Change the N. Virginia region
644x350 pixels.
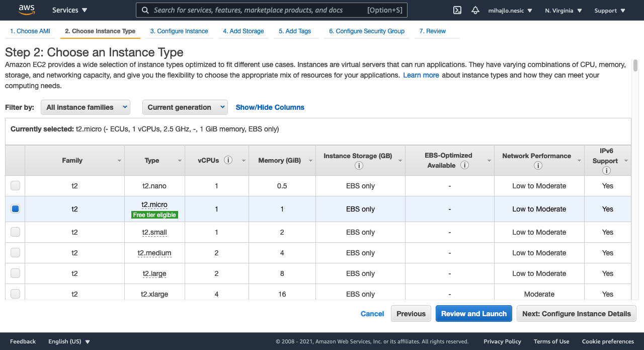click(563, 11)
